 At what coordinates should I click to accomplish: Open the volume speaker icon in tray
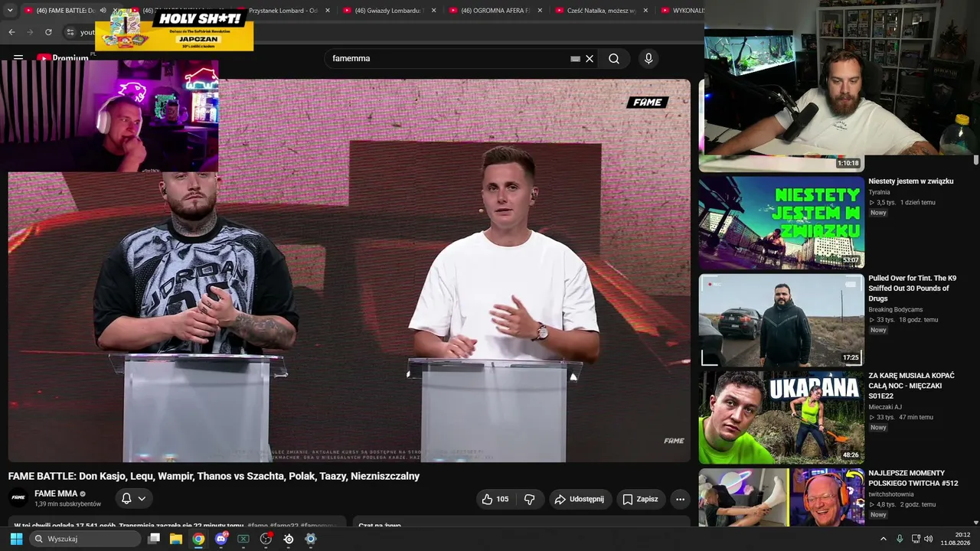pyautogui.click(x=928, y=539)
